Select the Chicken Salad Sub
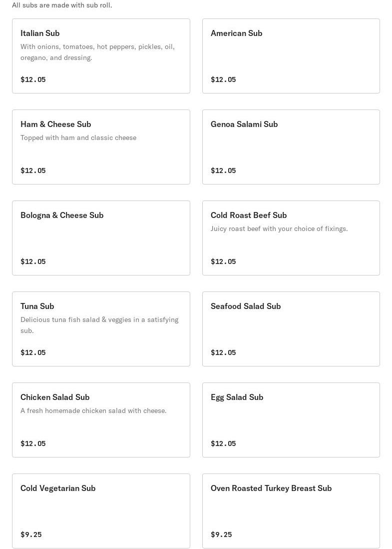 pos(55,397)
